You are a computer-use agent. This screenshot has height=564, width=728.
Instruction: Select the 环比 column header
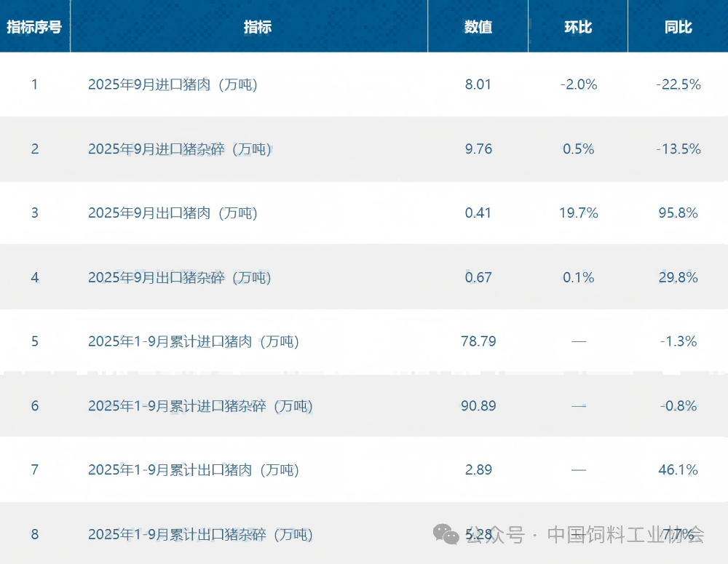[578, 27]
